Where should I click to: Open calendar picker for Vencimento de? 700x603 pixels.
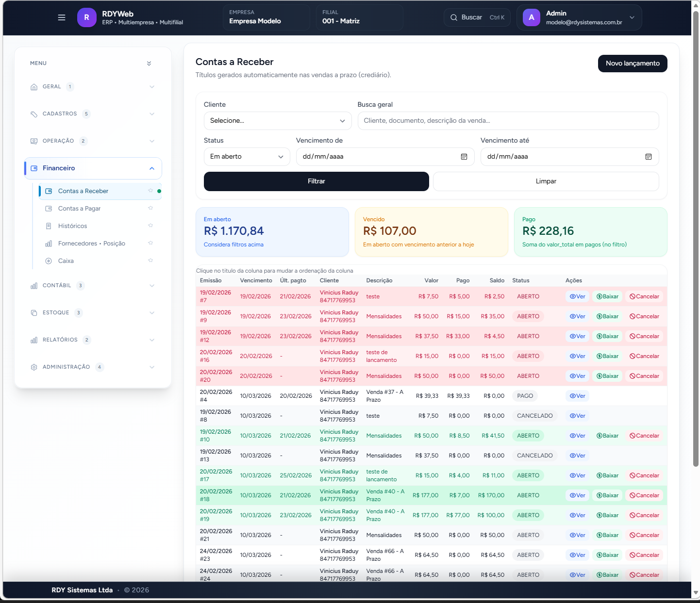(x=464, y=157)
